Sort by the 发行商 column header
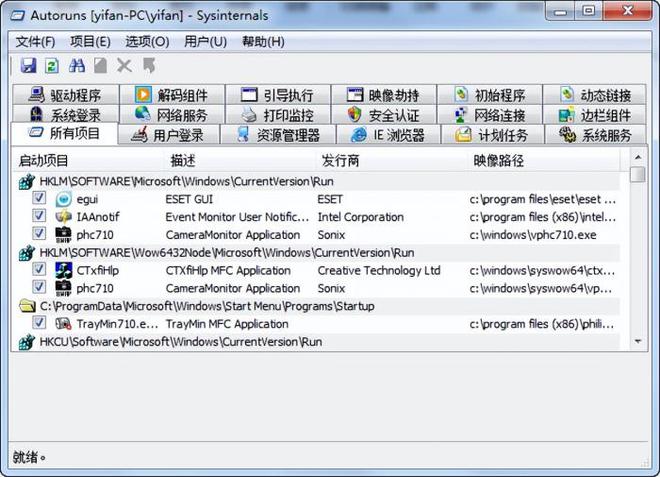The width and height of the screenshot is (660, 477). point(392,160)
